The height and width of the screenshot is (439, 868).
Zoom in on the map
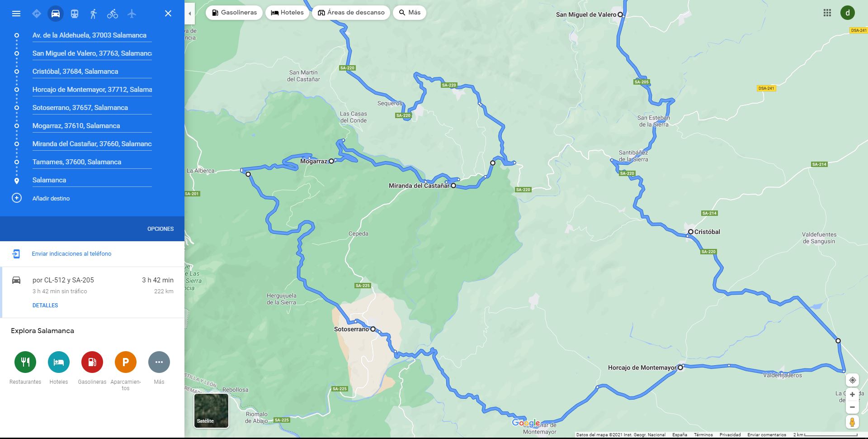pyautogui.click(x=852, y=395)
